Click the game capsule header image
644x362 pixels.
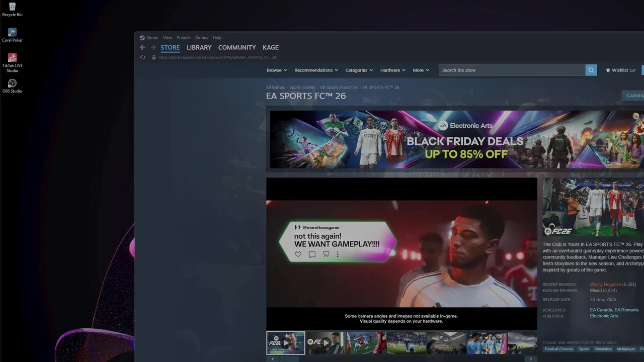click(x=593, y=207)
